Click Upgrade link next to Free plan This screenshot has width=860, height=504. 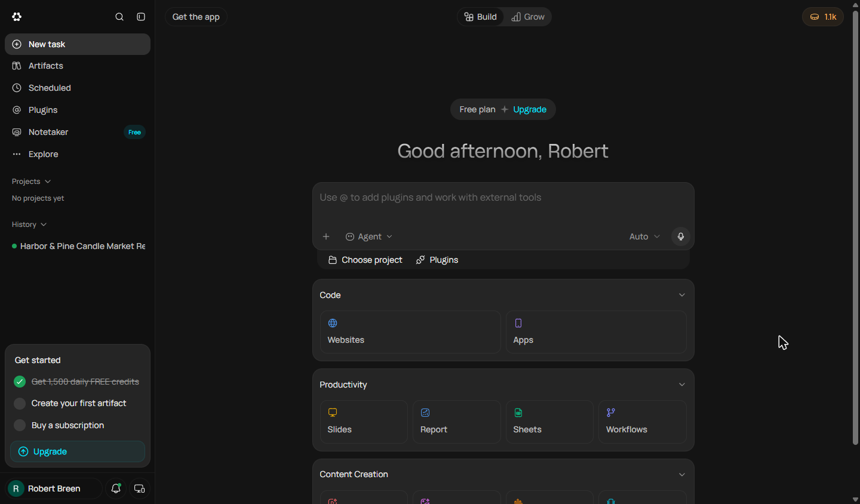pos(530,109)
